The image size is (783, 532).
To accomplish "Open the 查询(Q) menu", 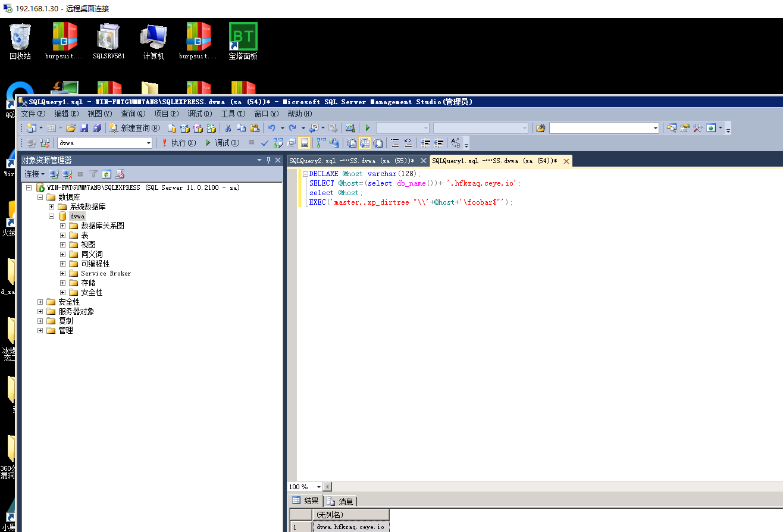I will (133, 114).
